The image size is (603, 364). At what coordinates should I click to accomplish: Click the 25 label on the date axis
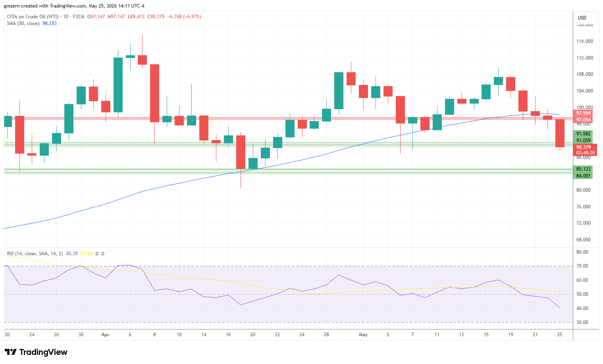pyautogui.click(x=560, y=335)
